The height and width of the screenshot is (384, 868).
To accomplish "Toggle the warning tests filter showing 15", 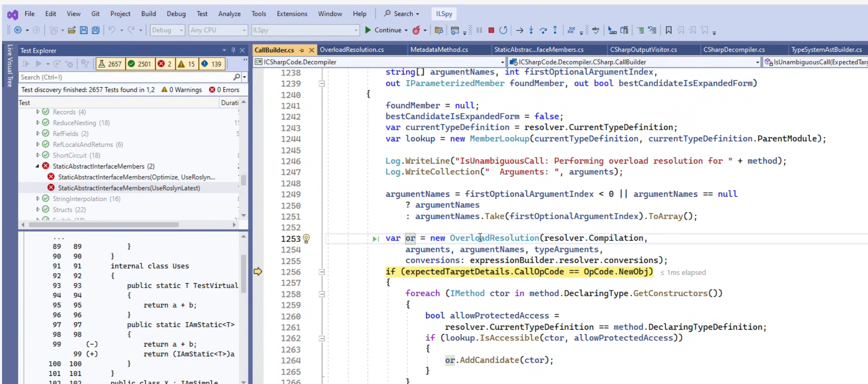I will tap(186, 64).
